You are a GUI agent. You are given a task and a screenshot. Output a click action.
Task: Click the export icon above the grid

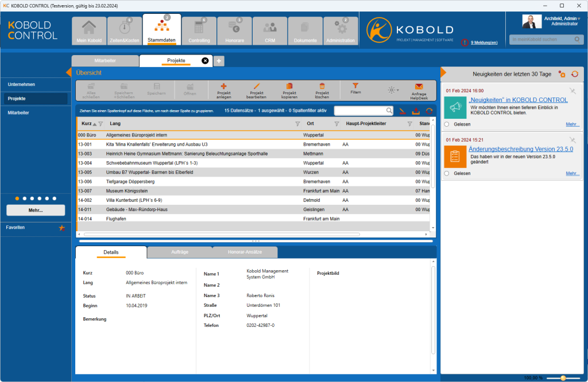click(x=416, y=111)
